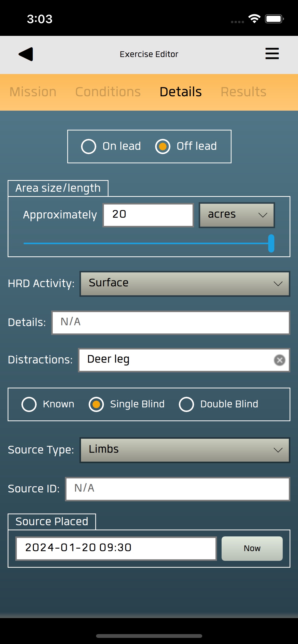The width and height of the screenshot is (298, 644).
Task: Click the area size slider handle
Action: point(271,243)
